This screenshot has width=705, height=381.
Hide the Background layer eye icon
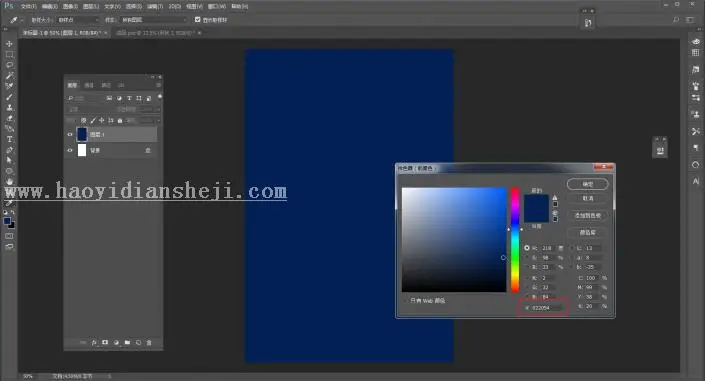point(70,150)
